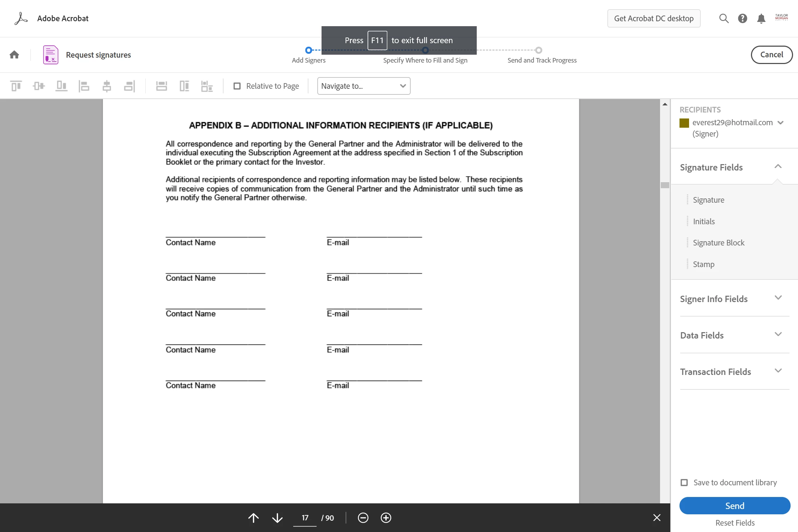Image resolution: width=798 pixels, height=532 pixels.
Task: Open notifications bell icon
Action: tap(761, 18)
